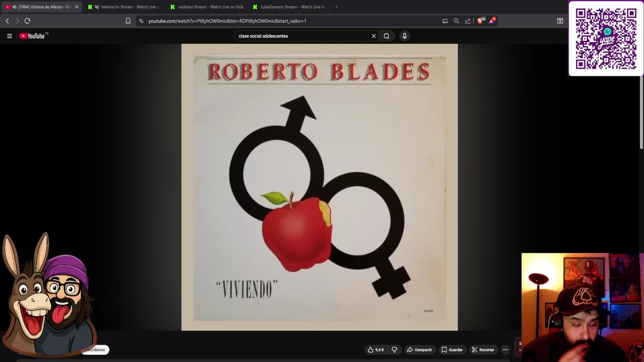Dislike the video with thumbs down
The height and width of the screenshot is (362, 644).
tap(394, 350)
